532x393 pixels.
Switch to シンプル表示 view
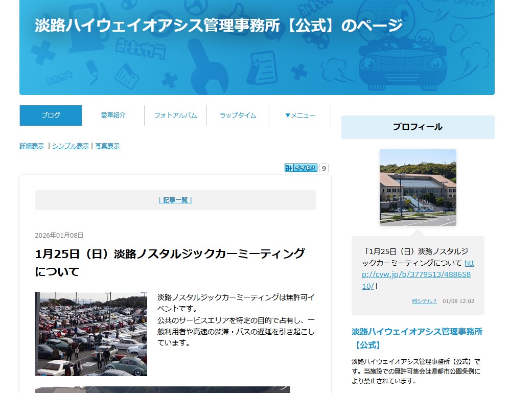(71, 146)
